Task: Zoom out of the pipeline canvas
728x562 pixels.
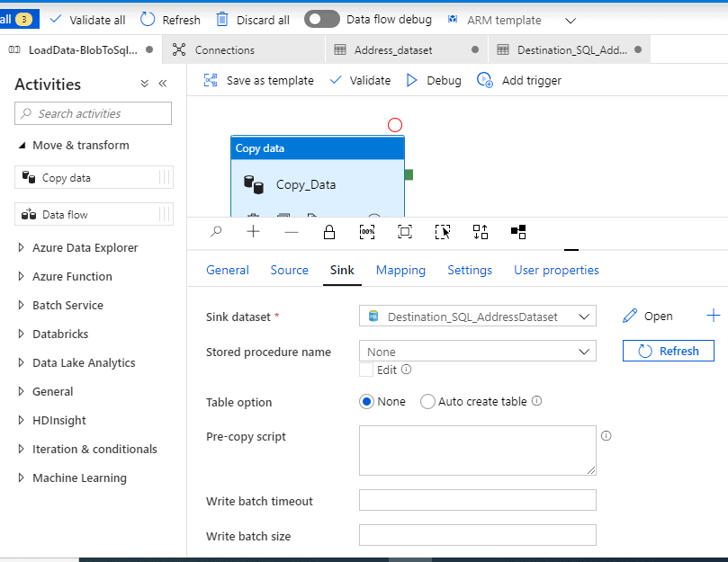Action: 292,231
